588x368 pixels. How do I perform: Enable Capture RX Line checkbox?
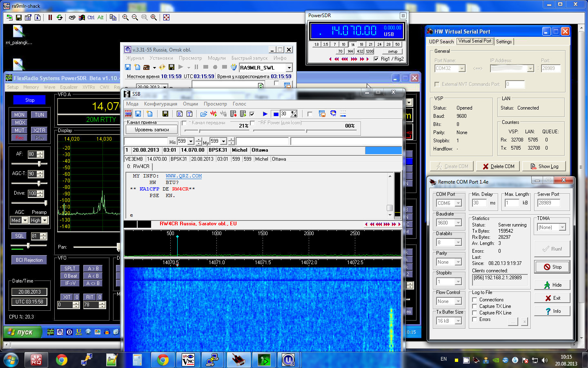coord(474,313)
